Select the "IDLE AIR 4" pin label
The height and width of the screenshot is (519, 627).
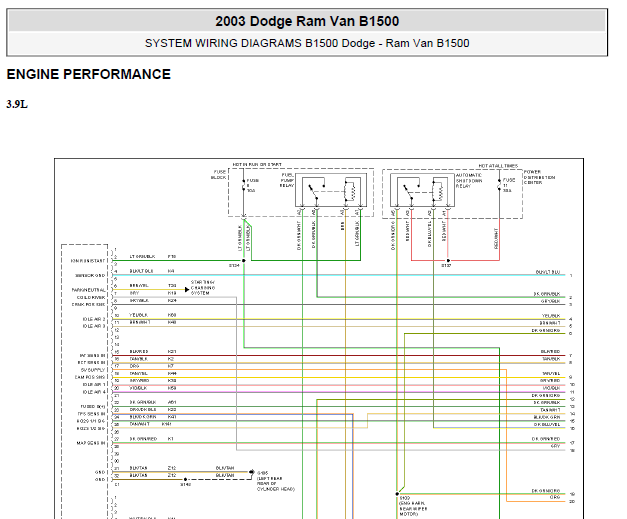point(94,392)
